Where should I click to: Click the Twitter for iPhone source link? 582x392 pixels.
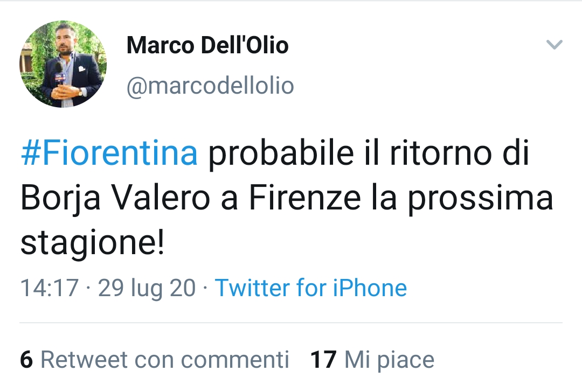[x=311, y=288]
